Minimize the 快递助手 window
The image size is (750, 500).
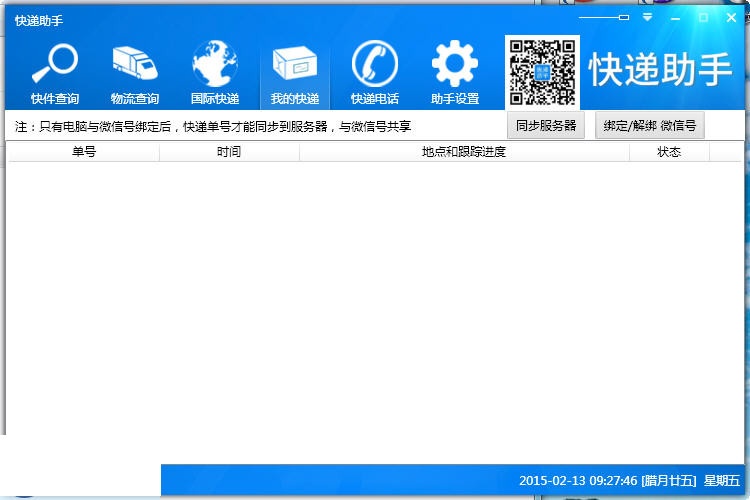[x=675, y=18]
